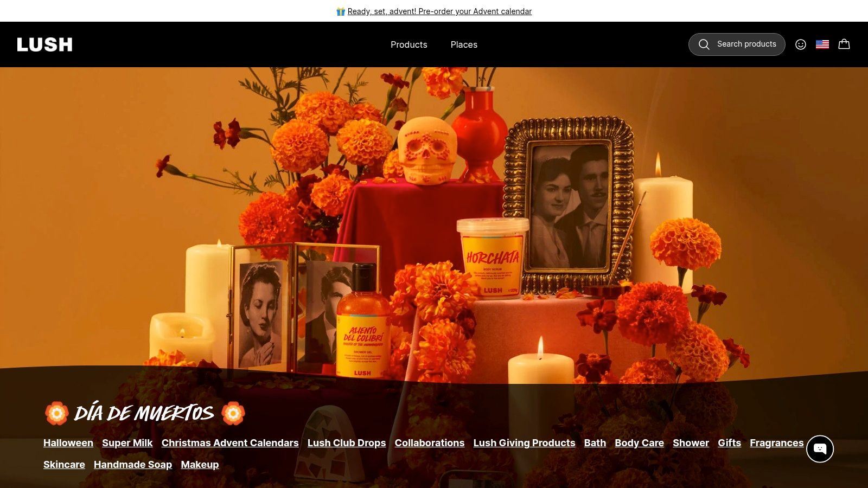Browse the Shower category

(691, 443)
